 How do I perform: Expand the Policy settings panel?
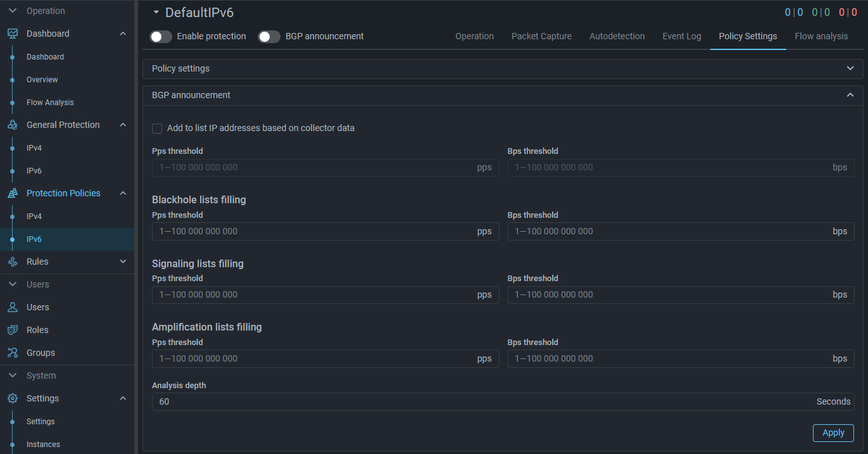(x=850, y=68)
